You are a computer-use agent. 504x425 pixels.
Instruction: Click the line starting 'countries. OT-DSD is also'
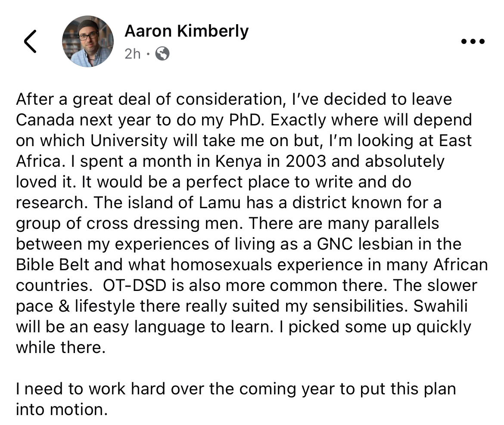click(247, 285)
